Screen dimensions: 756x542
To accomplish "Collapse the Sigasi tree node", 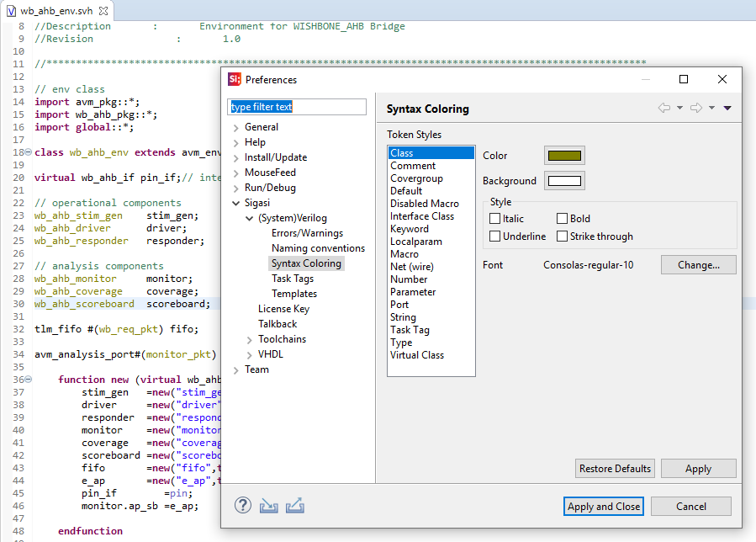I will [x=235, y=203].
